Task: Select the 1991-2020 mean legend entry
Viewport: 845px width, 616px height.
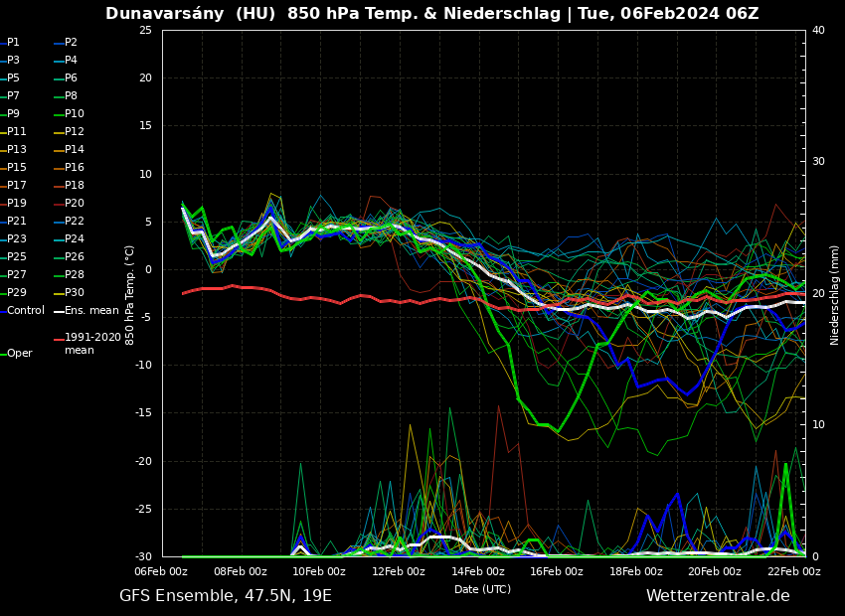Action: click(92, 344)
